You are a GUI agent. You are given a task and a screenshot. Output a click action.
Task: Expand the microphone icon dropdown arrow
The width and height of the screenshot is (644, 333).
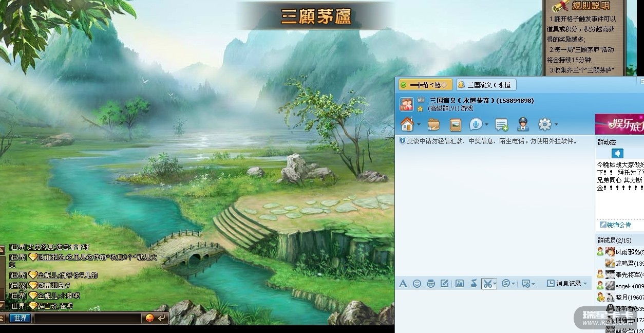click(486, 125)
